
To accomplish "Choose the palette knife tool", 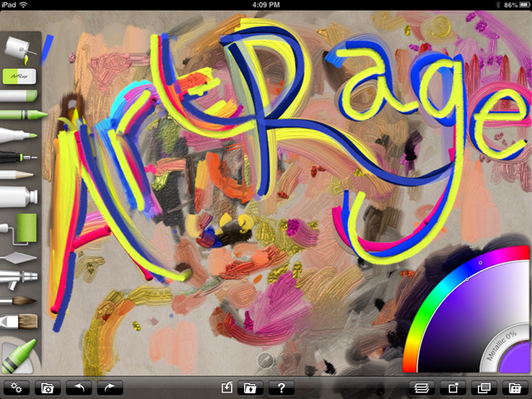I will pyautogui.click(x=18, y=259).
